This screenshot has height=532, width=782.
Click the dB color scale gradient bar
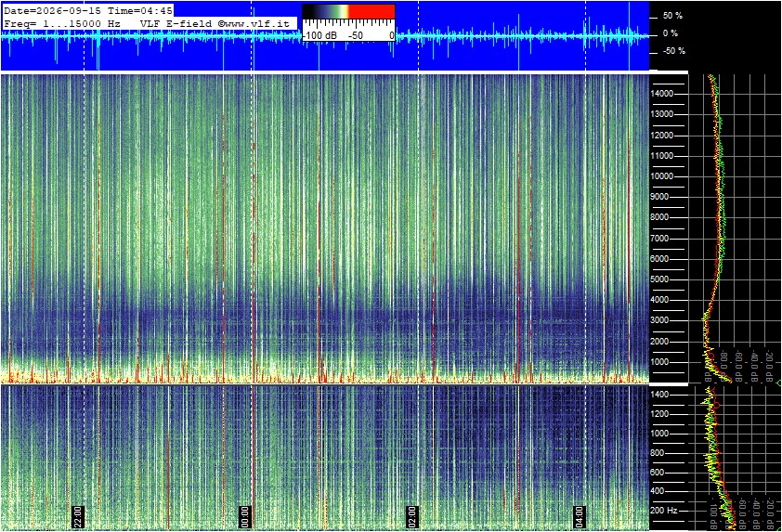[348, 11]
